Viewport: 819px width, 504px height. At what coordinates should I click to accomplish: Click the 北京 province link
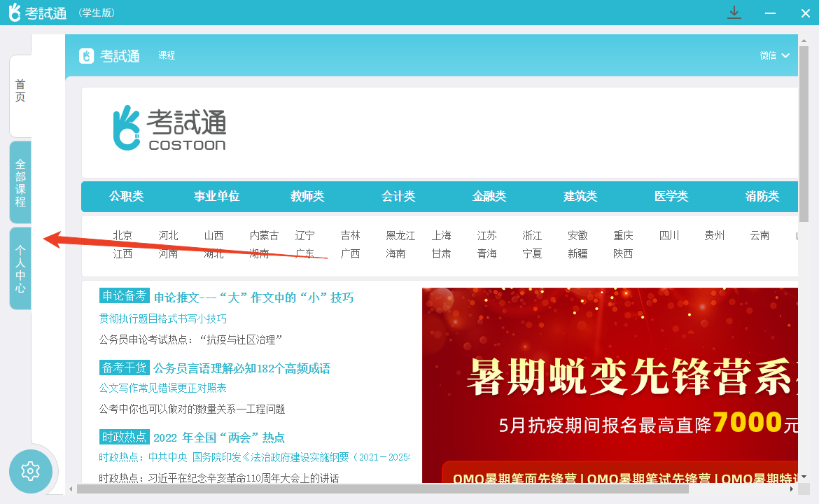click(122, 235)
